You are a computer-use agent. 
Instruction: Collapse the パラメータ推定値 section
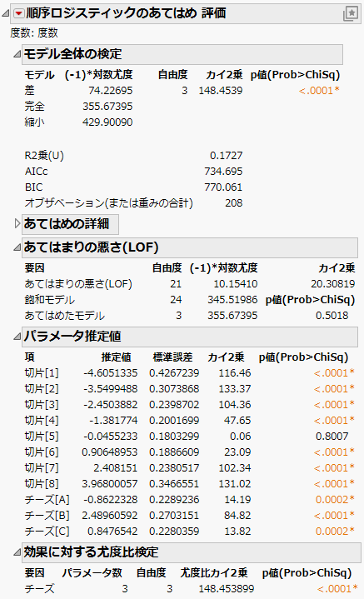tap(17, 337)
